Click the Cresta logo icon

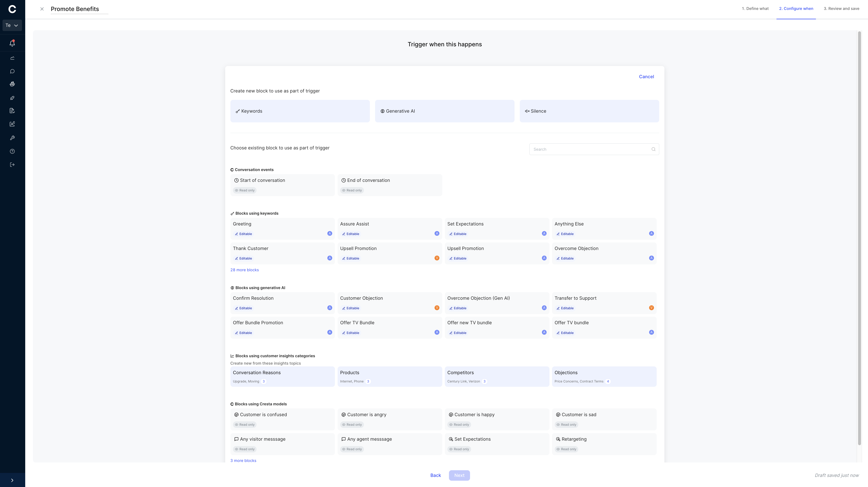tap(12, 9)
